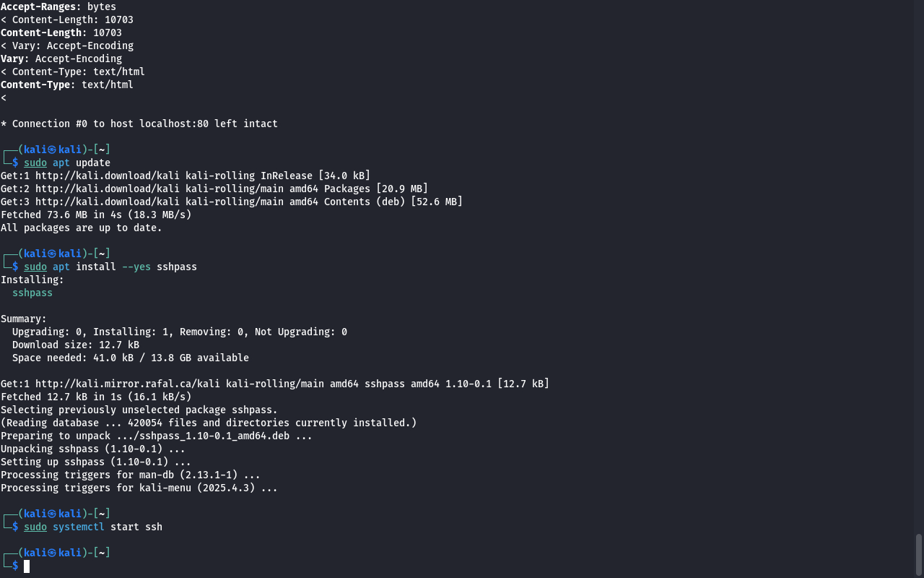This screenshot has height=578, width=924.
Task: Click 'systemctl' in the start ssh command
Action: coord(79,527)
